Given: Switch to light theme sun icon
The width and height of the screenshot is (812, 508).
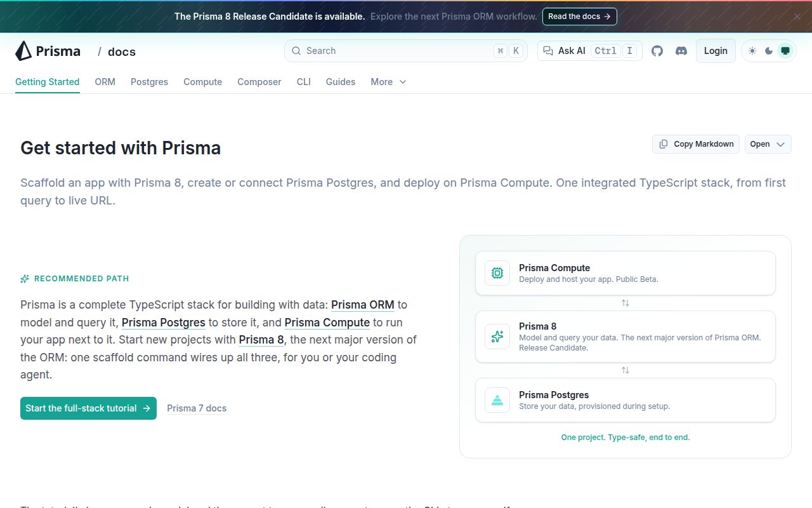Looking at the screenshot, I should tap(752, 51).
